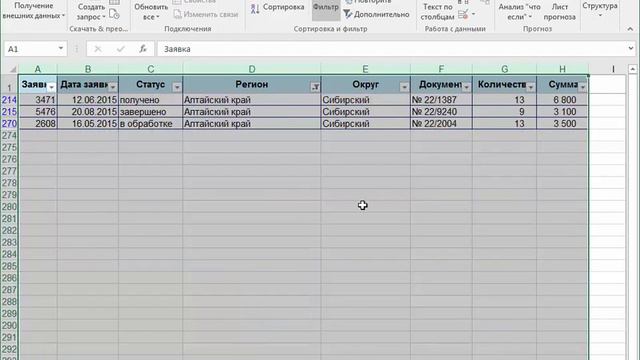This screenshot has width=640, height=360.
Task: Select row 214 header
Action: tap(9, 100)
